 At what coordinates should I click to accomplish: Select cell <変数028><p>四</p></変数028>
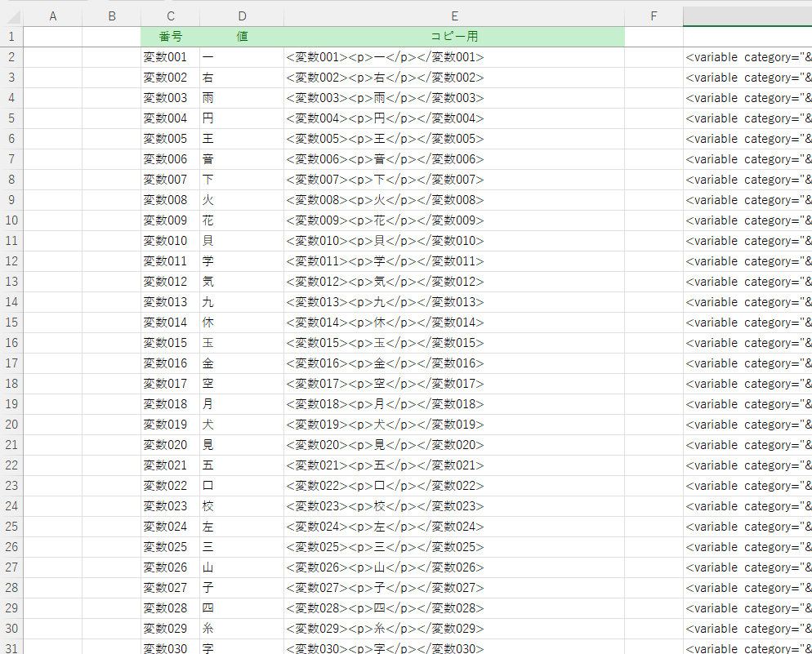click(x=454, y=608)
